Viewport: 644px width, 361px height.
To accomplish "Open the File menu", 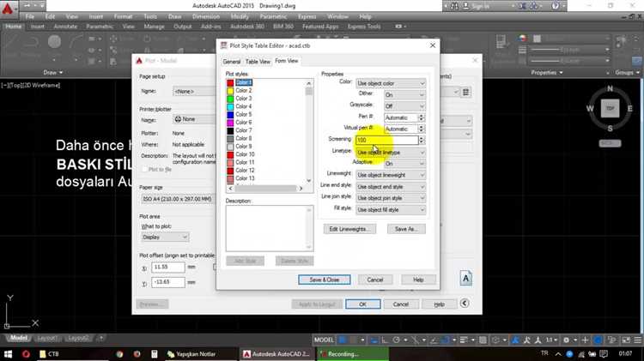I will [x=30, y=16].
